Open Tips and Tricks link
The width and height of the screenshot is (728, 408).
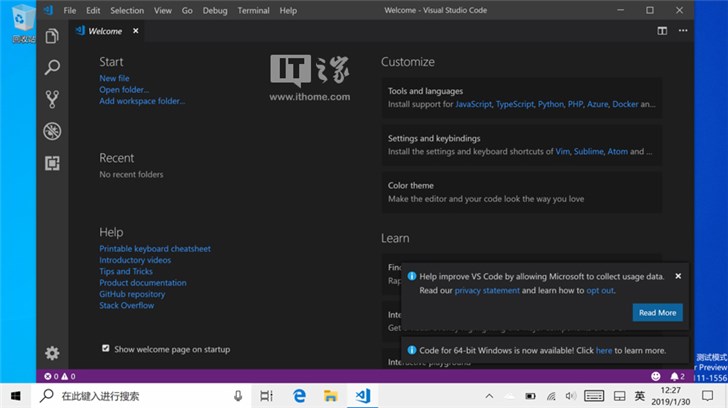click(x=125, y=271)
